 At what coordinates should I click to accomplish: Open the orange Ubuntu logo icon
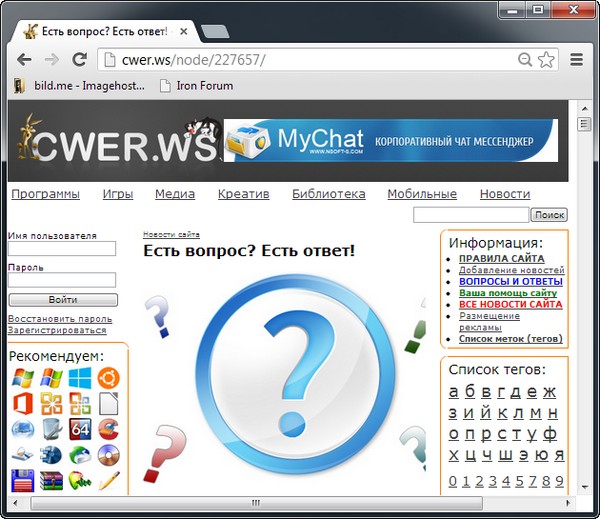pyautogui.click(x=109, y=378)
